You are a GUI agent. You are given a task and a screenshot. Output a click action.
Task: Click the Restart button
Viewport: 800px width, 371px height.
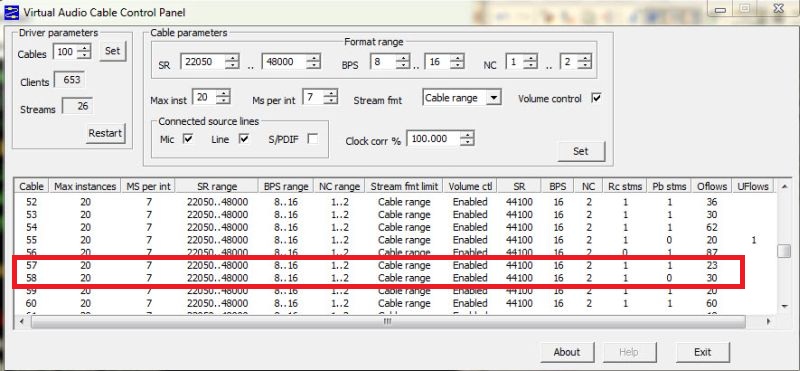point(105,133)
